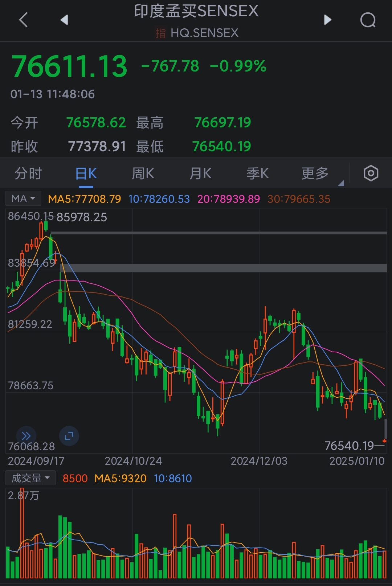Image resolution: width=392 pixels, height=586 pixels.
Task: Tap the 2.87万 volume axis label
Action: point(24,495)
